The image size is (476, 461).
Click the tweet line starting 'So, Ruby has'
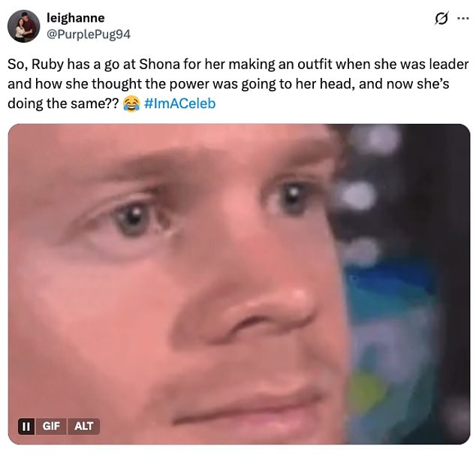[x=238, y=65]
